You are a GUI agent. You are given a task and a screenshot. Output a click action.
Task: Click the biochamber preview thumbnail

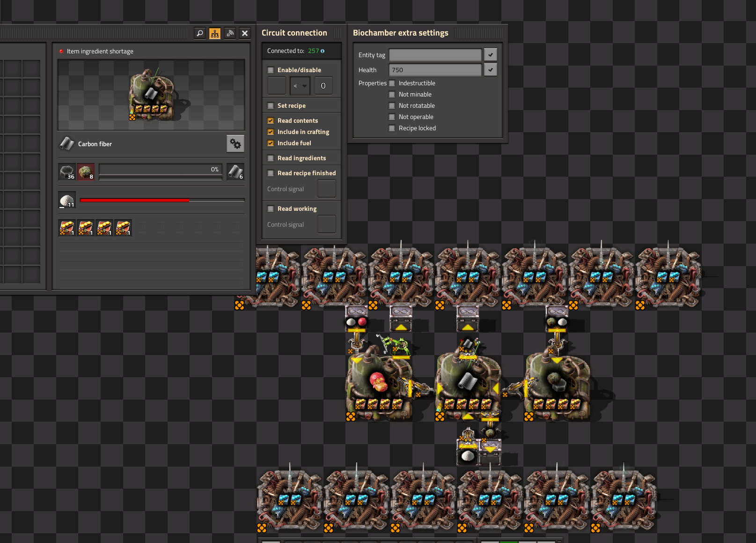151,95
